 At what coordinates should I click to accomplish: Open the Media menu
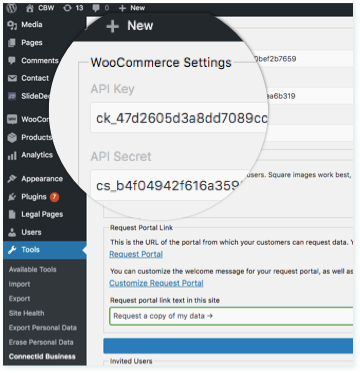coord(32,25)
